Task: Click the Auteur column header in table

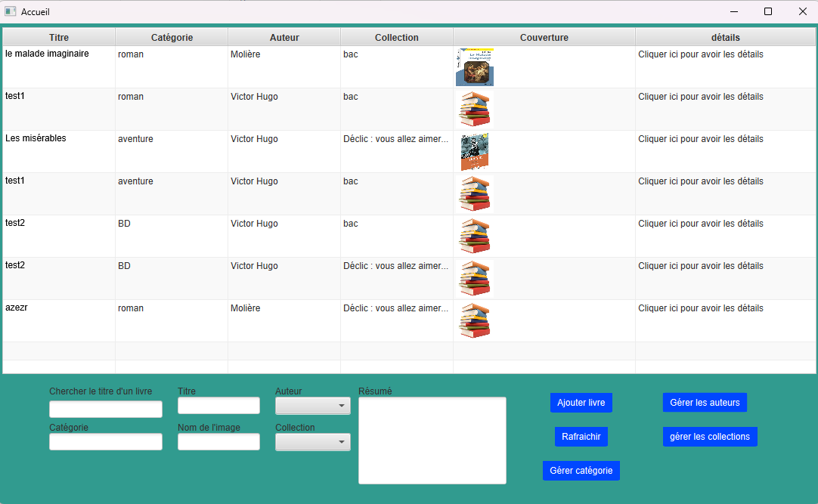Action: coord(284,37)
